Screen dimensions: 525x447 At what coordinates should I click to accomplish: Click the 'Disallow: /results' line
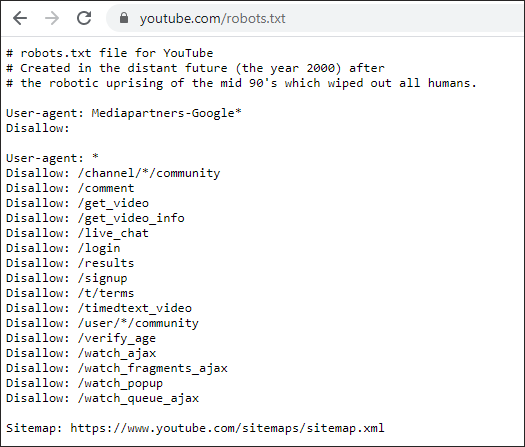70,263
